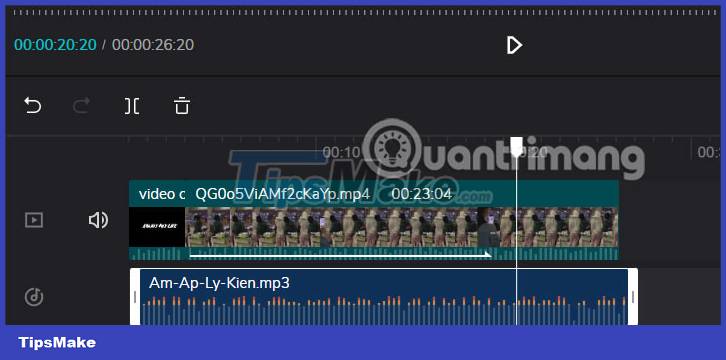Screen dimensions: 726x360
Task: Click the current time 00:00:20:20
Action: tap(55, 45)
